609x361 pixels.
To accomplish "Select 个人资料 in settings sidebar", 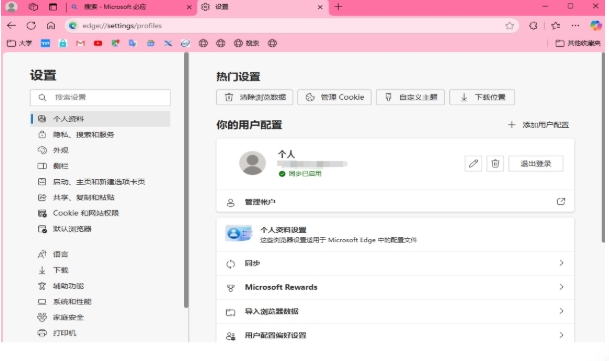I will coord(100,119).
